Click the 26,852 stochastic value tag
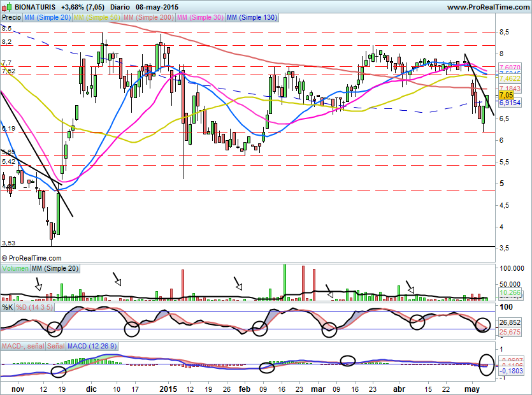This screenshot has height=395, width=532. coord(510,322)
